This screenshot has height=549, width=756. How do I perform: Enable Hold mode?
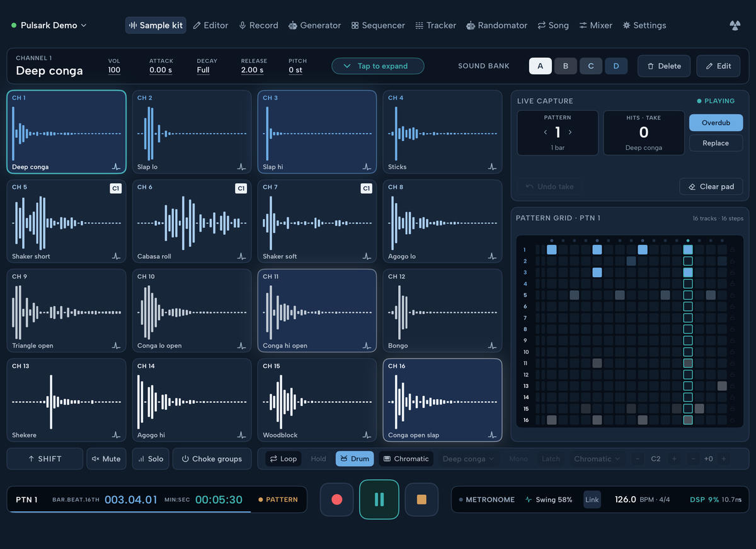pos(319,459)
